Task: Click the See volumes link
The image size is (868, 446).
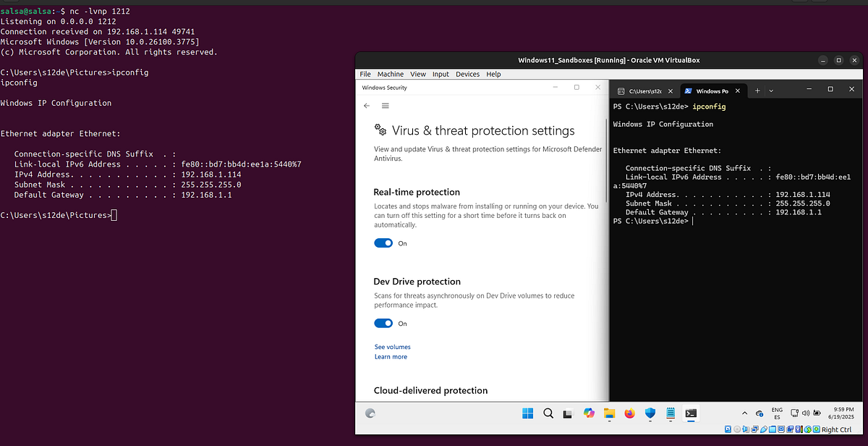Action: click(x=392, y=347)
